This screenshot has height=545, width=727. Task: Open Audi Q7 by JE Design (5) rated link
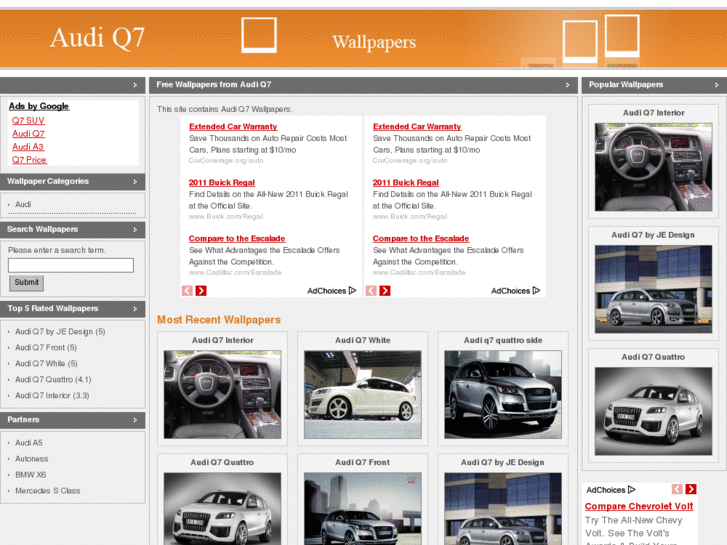[x=60, y=332]
